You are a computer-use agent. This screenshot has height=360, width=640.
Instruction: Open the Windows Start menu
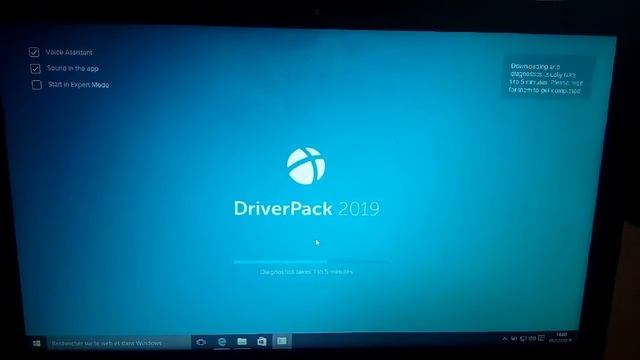[36, 343]
